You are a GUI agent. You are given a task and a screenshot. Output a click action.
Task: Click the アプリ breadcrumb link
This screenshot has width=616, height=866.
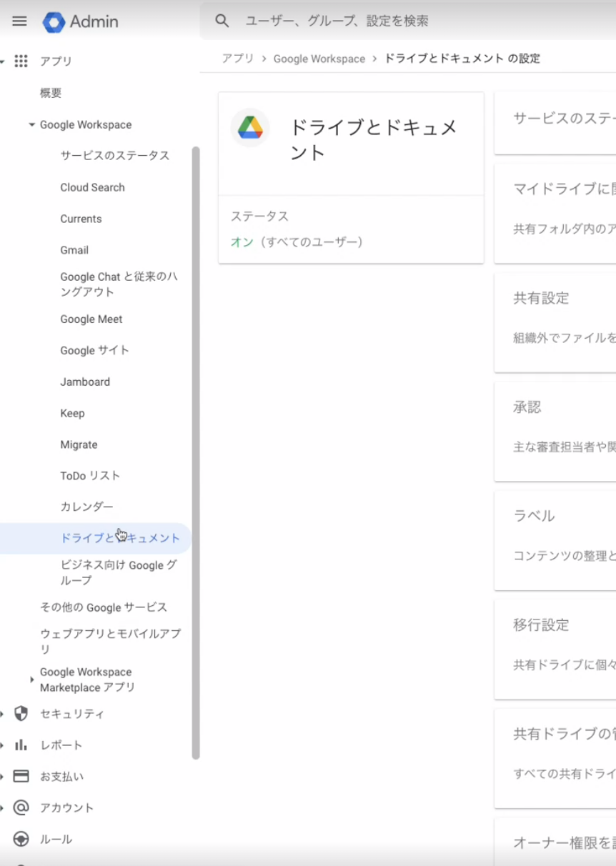coord(237,59)
